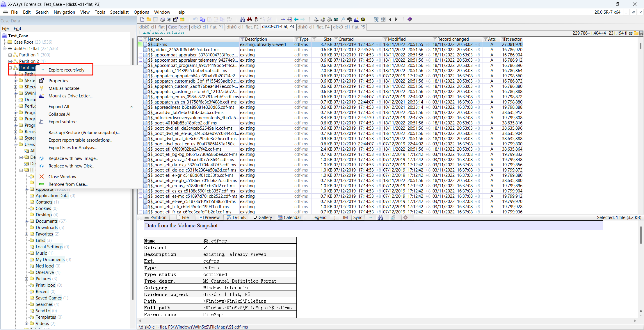
Task: Open the Properties toolbar icon
Action: [x=175, y=19]
